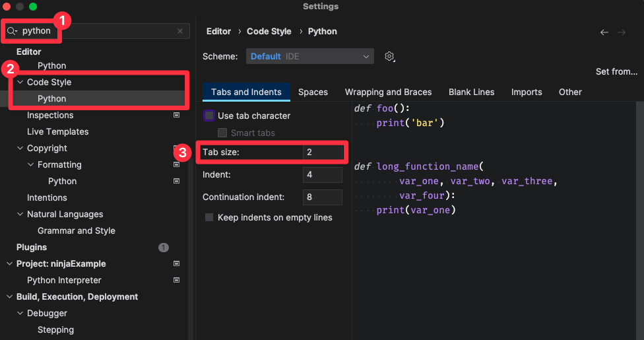
Task: Click project-level icon beside Formatting
Action: [177, 164]
